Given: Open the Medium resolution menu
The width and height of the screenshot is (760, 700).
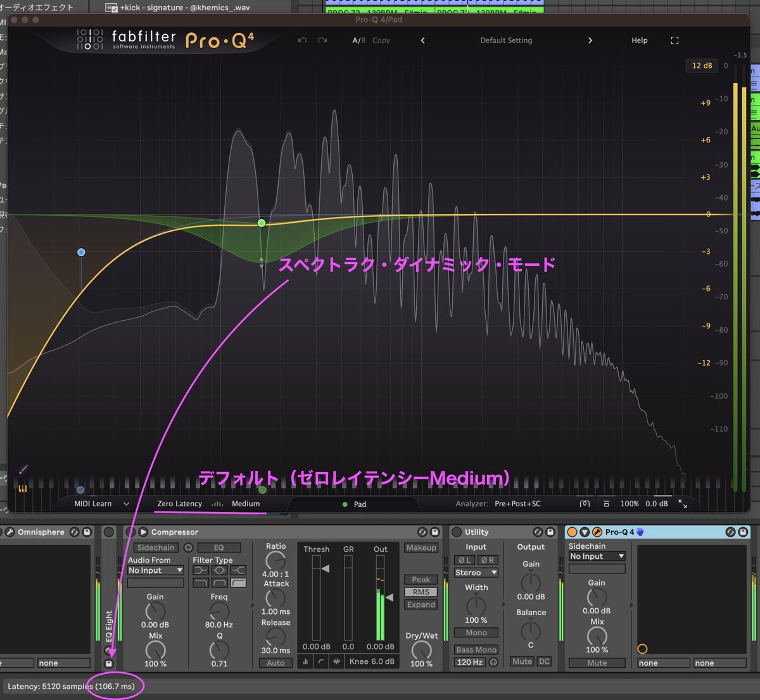Looking at the screenshot, I should click(x=246, y=504).
